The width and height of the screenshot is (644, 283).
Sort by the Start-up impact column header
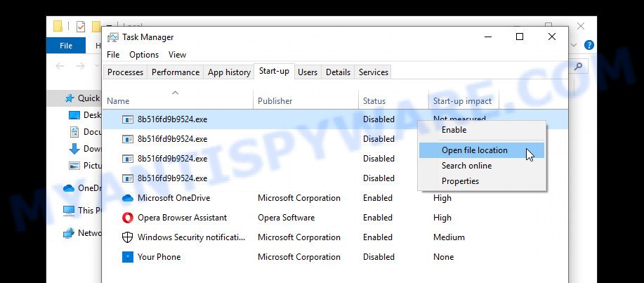(464, 100)
